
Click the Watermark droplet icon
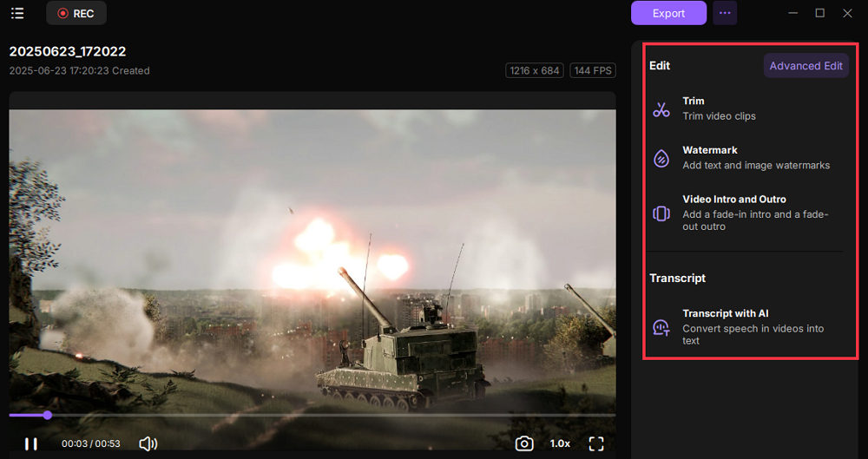[x=661, y=159]
